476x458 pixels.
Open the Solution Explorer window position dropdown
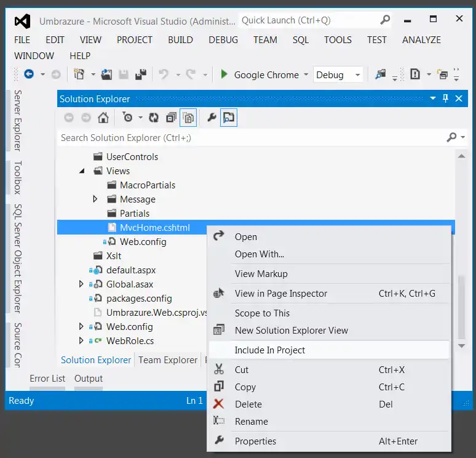coord(433,98)
